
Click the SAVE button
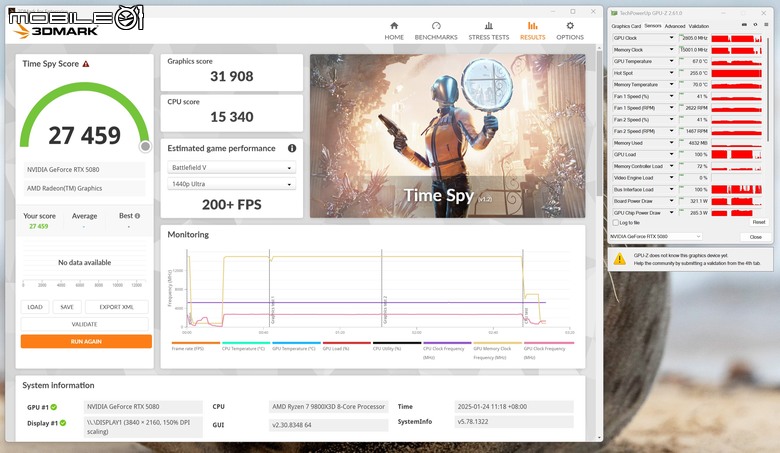(67, 307)
